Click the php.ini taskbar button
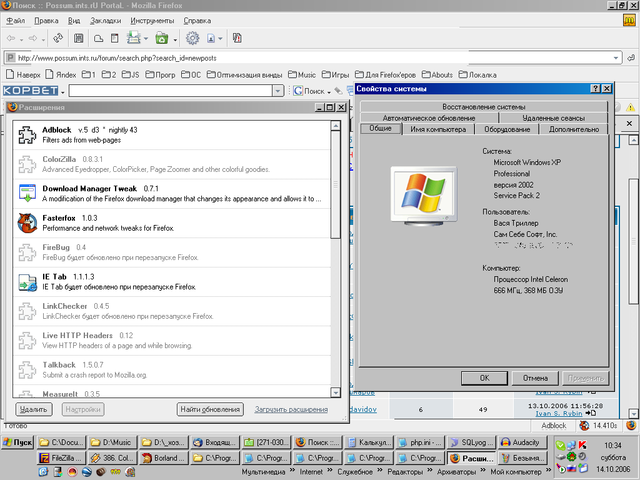This screenshot has width=640, height=480. coord(417,442)
